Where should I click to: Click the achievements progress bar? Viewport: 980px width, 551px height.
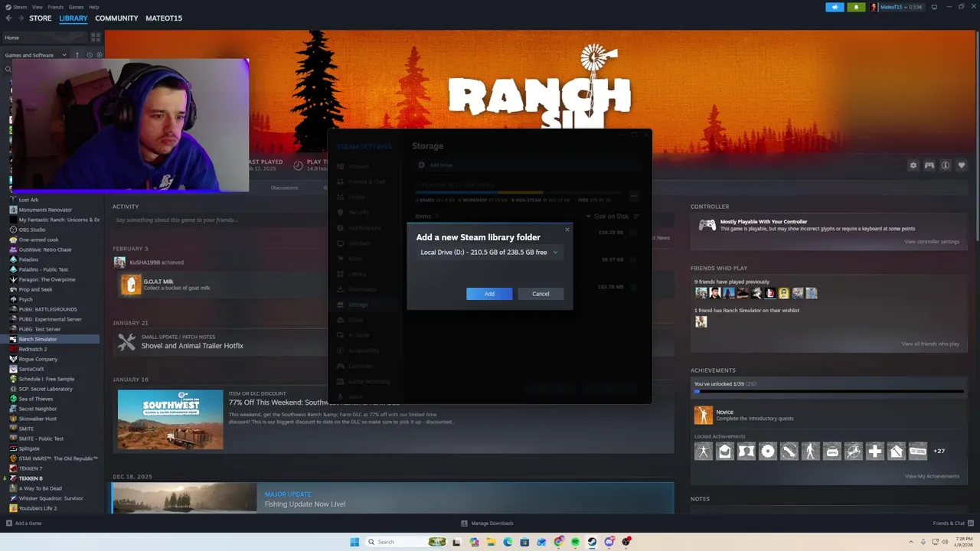coord(828,392)
